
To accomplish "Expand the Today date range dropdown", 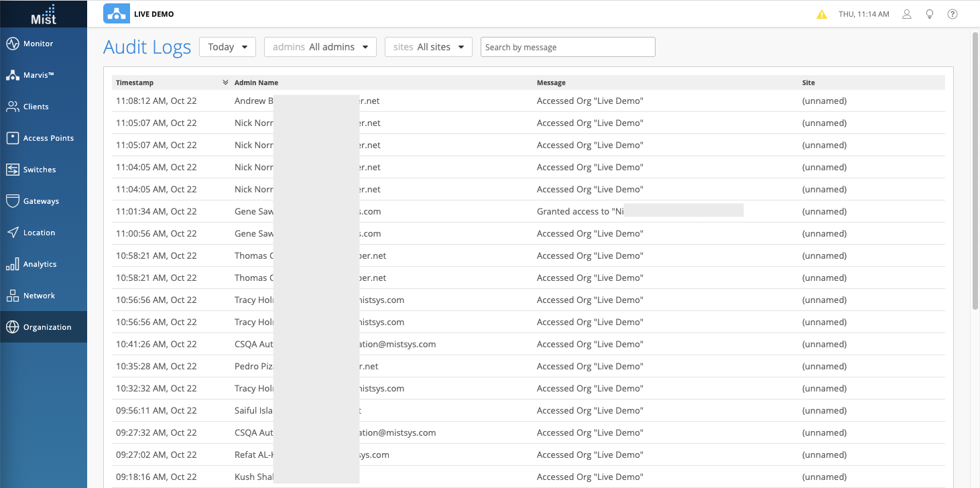I will [227, 47].
